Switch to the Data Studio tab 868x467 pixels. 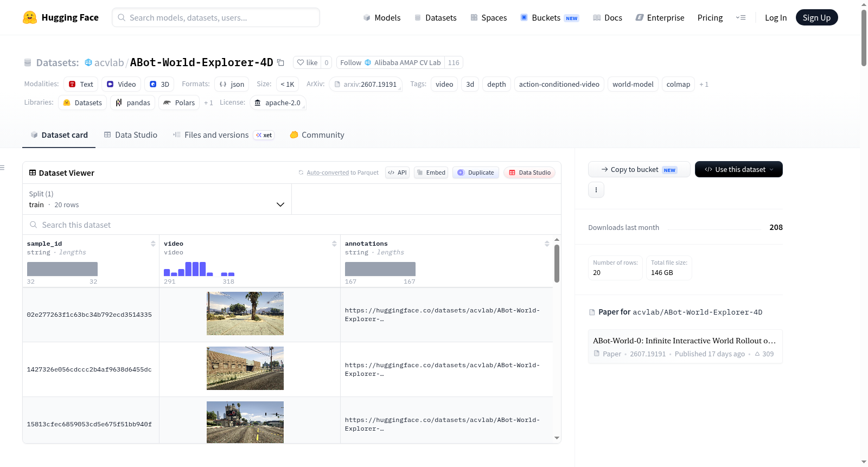point(131,135)
